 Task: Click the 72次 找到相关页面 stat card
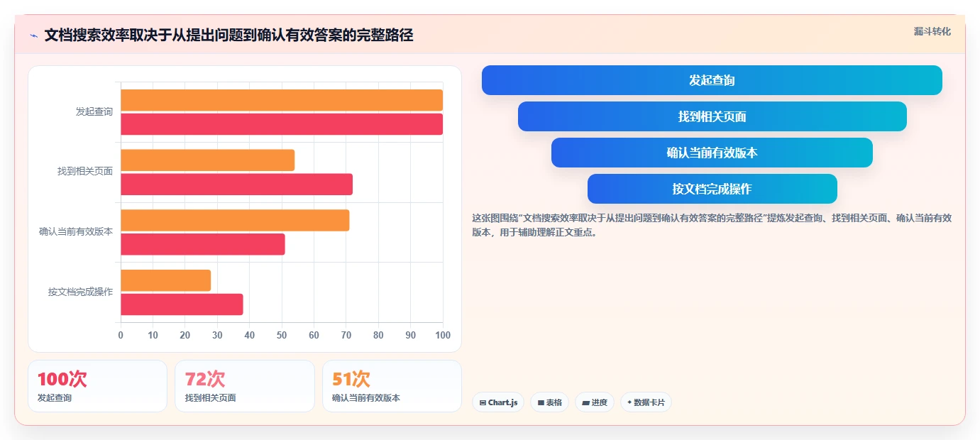[245, 386]
